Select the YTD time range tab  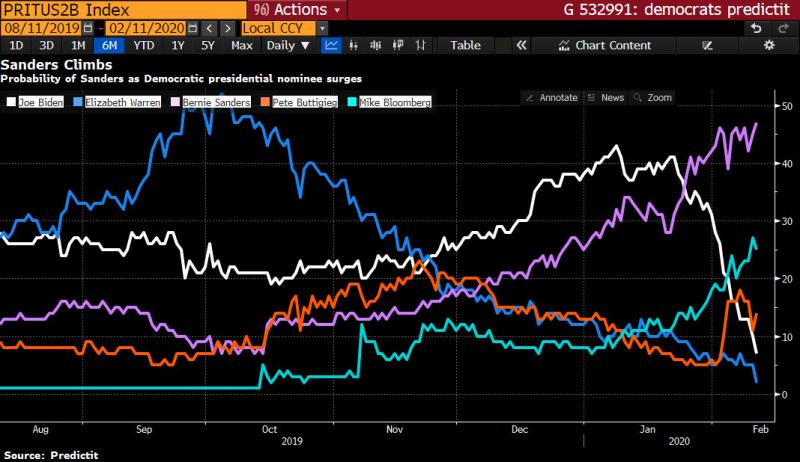click(143, 46)
